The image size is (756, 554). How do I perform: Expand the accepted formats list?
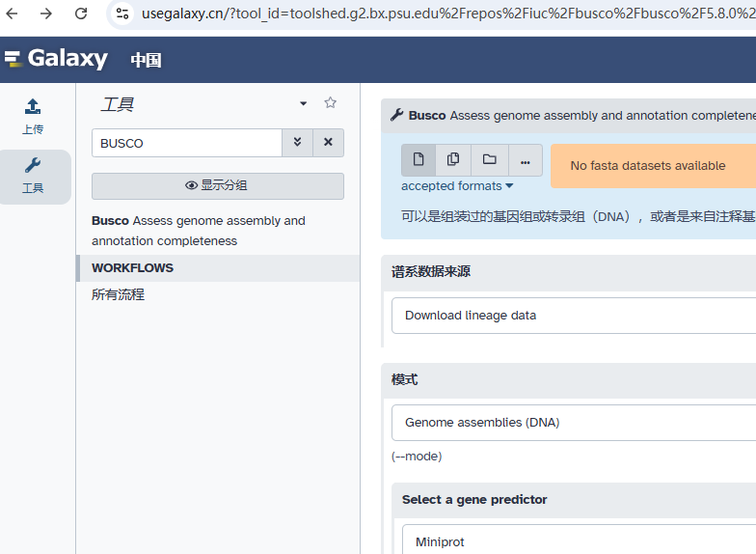tap(457, 186)
